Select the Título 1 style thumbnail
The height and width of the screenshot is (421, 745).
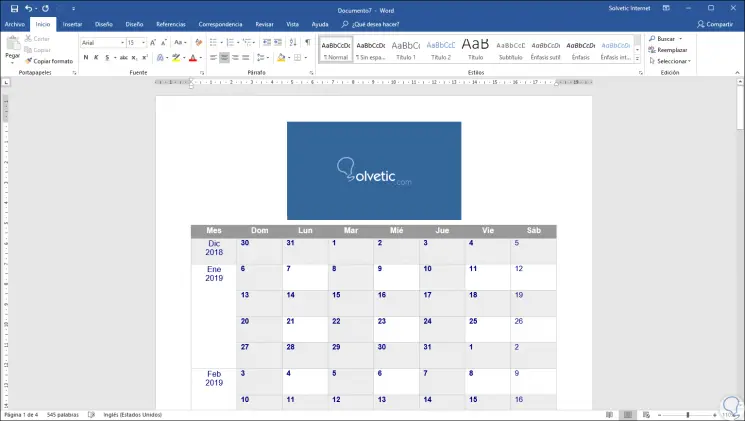click(x=406, y=49)
